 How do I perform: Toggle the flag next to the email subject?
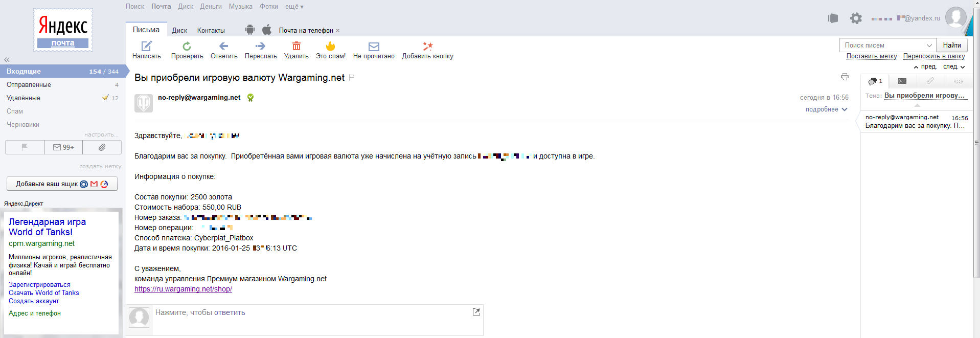(352, 77)
